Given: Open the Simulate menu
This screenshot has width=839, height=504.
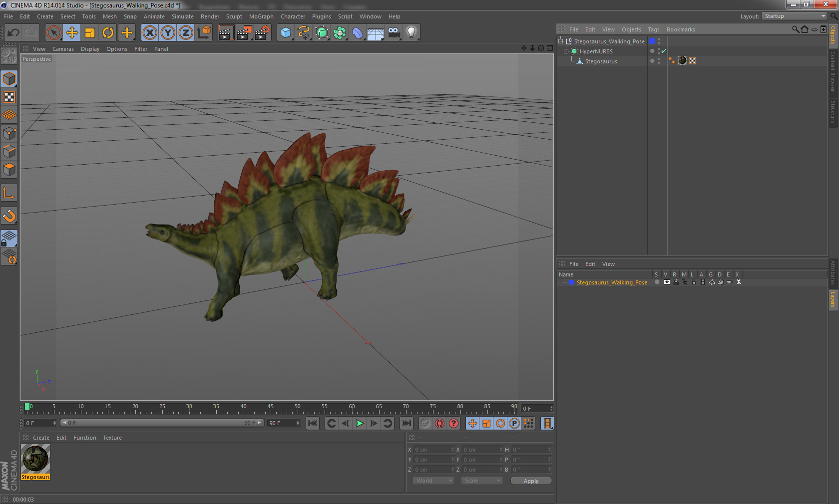Looking at the screenshot, I should pyautogui.click(x=182, y=16).
